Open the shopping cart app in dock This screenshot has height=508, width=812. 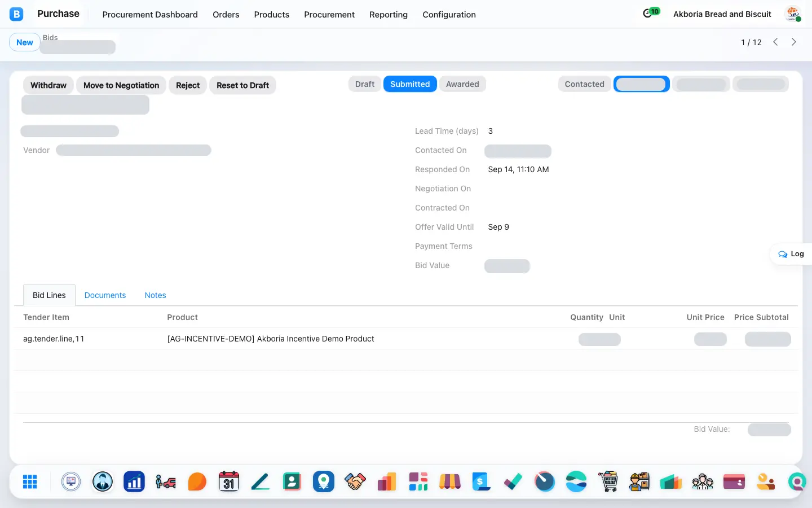click(x=608, y=481)
